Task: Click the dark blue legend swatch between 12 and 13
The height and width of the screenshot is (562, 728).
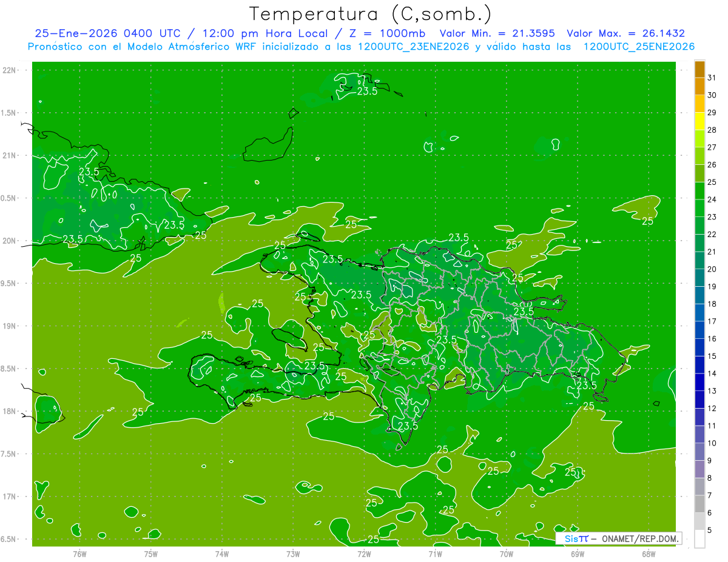Action: coord(699,400)
